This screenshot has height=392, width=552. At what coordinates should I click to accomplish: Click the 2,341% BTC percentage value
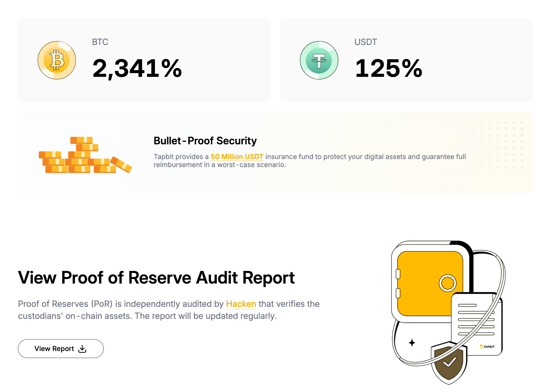click(x=138, y=69)
